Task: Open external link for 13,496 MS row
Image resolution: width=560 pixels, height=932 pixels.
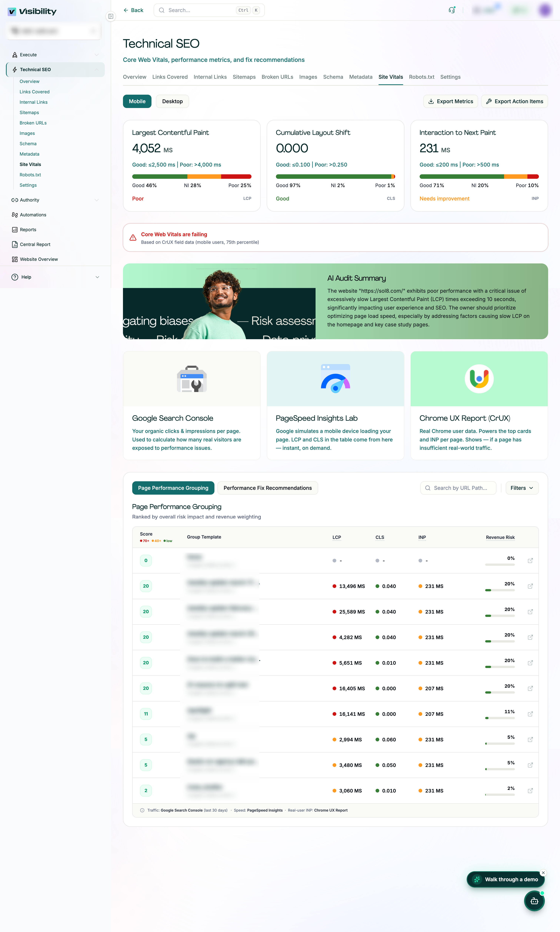Action: click(530, 586)
